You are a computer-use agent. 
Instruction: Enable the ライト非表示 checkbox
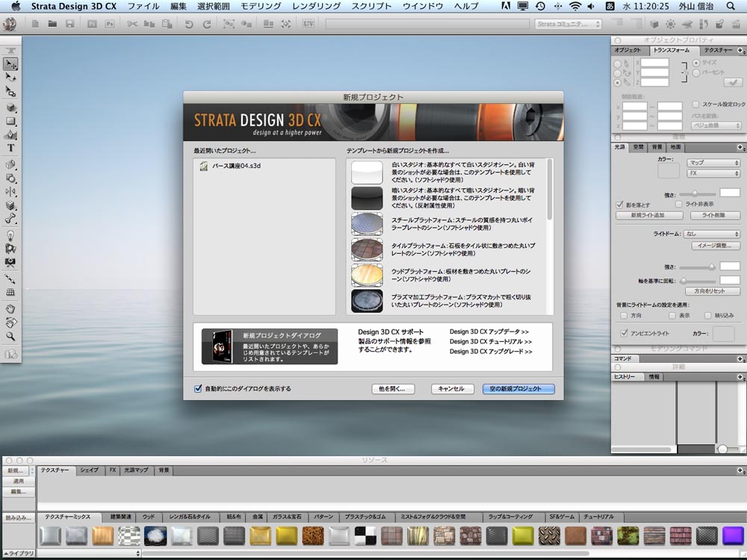point(678,205)
